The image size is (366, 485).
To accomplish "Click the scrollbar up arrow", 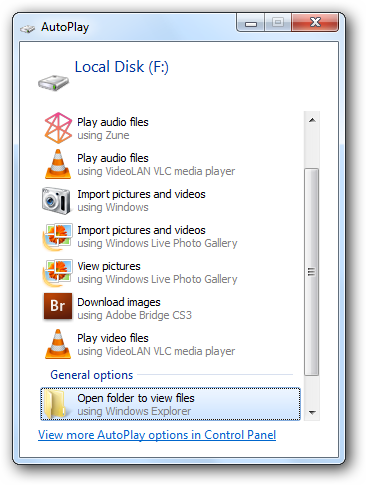I will 312,120.
